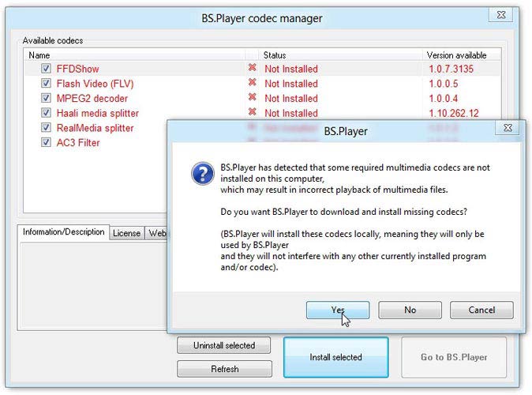Screen dimensions: 532x395
Task: Click red X icon in Haali media splitter row
Action: (253, 113)
